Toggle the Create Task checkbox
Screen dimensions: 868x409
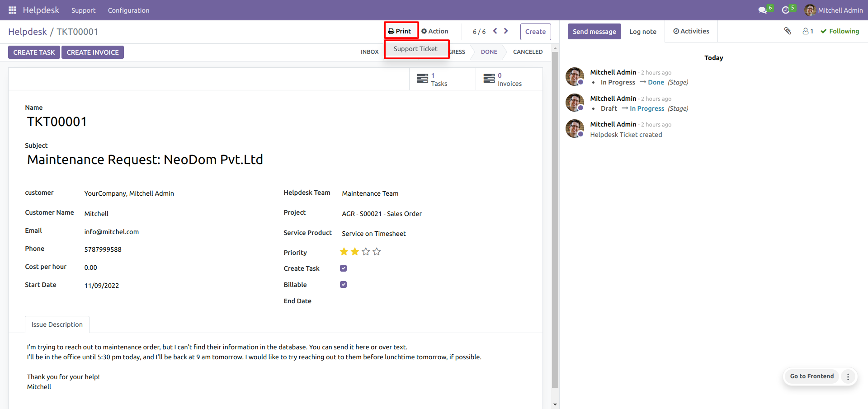(x=343, y=268)
